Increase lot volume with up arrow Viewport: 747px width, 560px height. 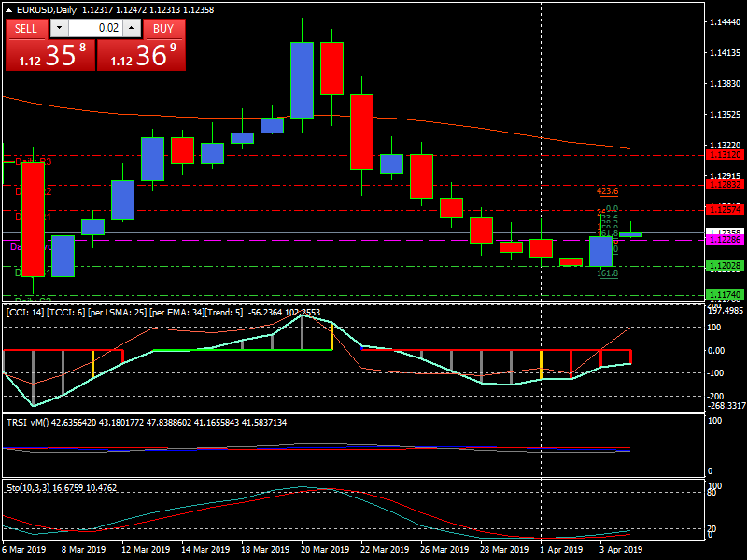pyautogui.click(x=130, y=29)
